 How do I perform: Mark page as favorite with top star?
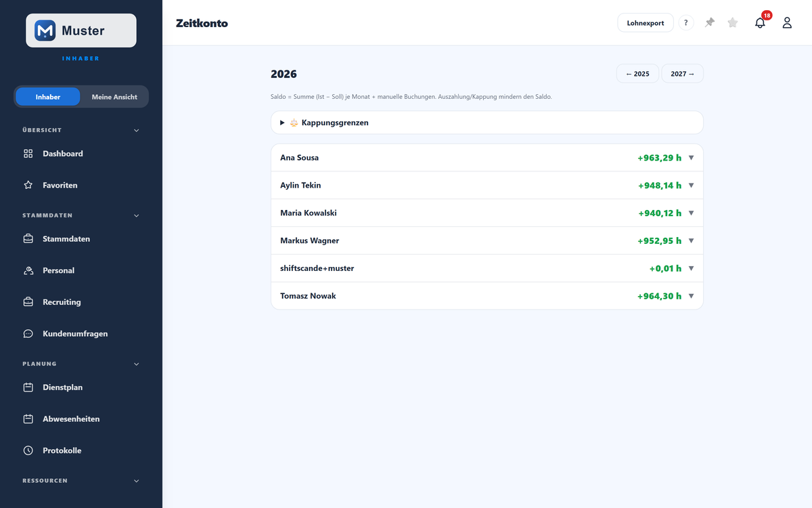pos(733,23)
